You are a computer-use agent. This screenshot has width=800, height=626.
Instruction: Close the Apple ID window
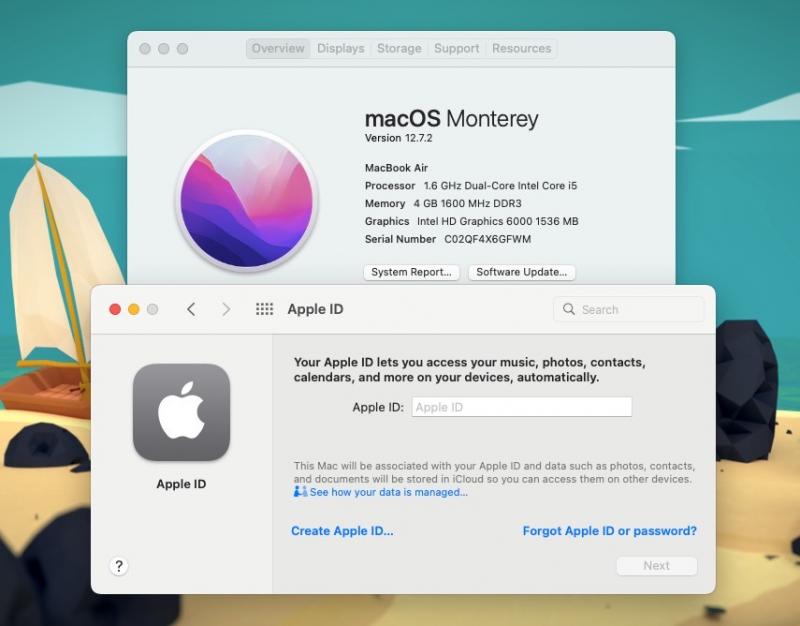(x=115, y=309)
